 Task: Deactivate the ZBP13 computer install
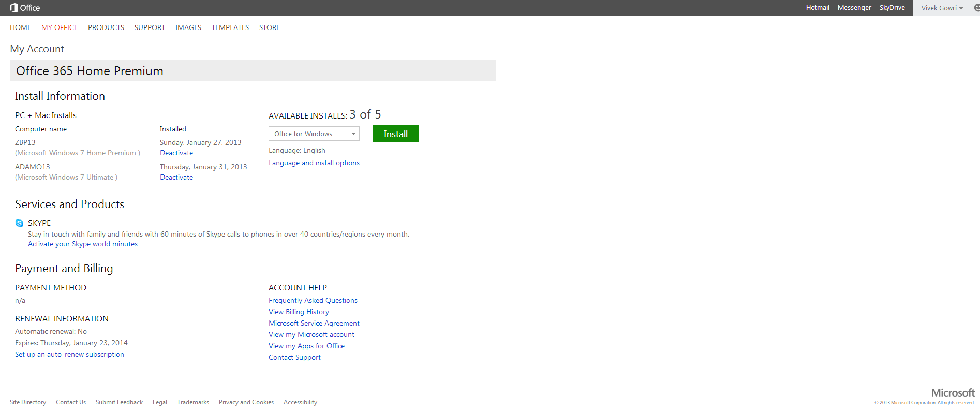tap(176, 153)
